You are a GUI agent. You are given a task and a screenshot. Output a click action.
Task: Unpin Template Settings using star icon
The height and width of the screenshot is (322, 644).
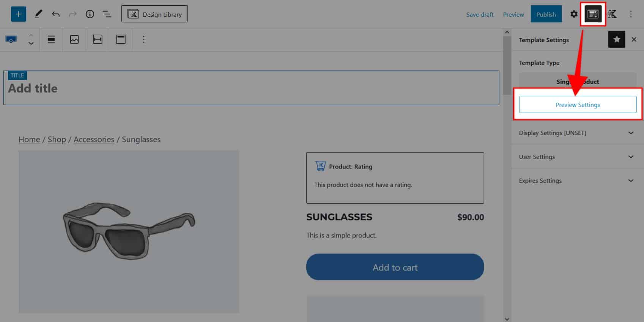[616, 39]
